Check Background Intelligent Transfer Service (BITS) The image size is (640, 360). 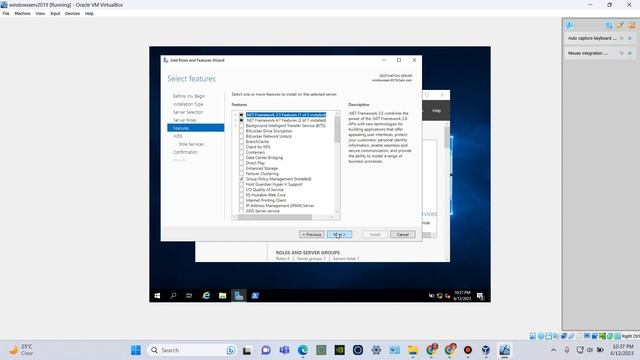[x=241, y=126]
